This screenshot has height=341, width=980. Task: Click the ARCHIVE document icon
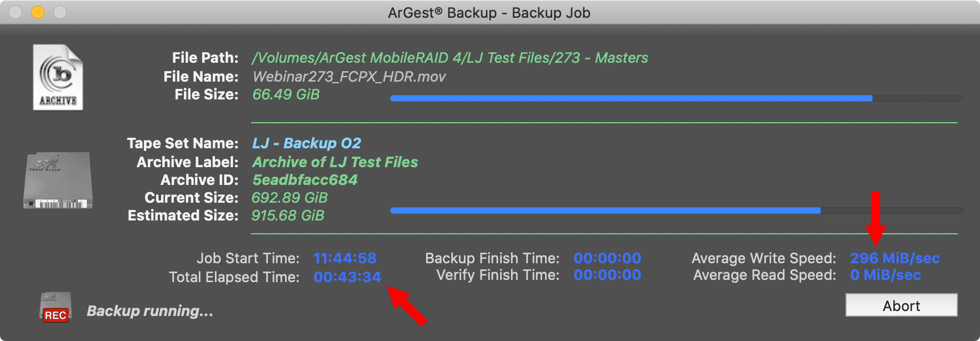pos(58,77)
